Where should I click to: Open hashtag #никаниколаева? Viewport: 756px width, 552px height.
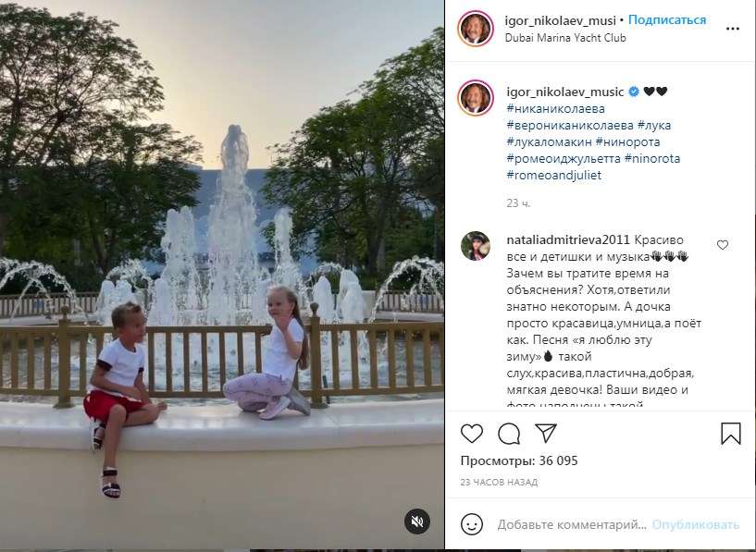(x=555, y=108)
